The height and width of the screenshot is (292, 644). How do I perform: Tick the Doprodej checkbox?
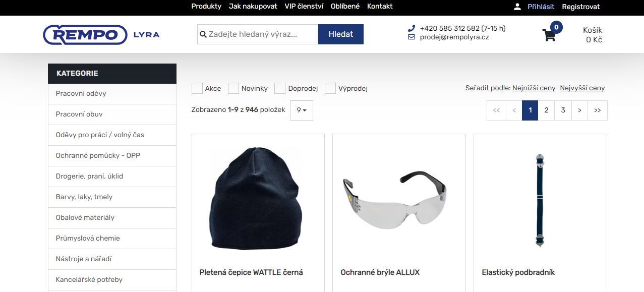pos(280,88)
